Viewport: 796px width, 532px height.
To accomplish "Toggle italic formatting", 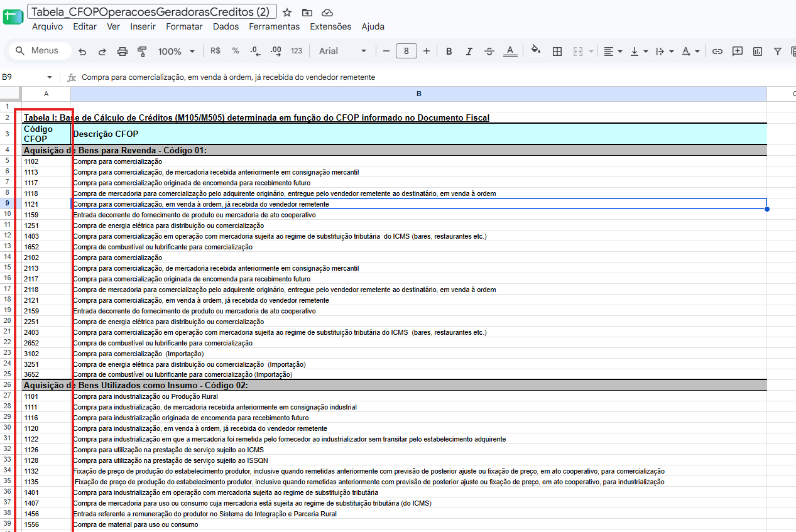I will [x=469, y=51].
